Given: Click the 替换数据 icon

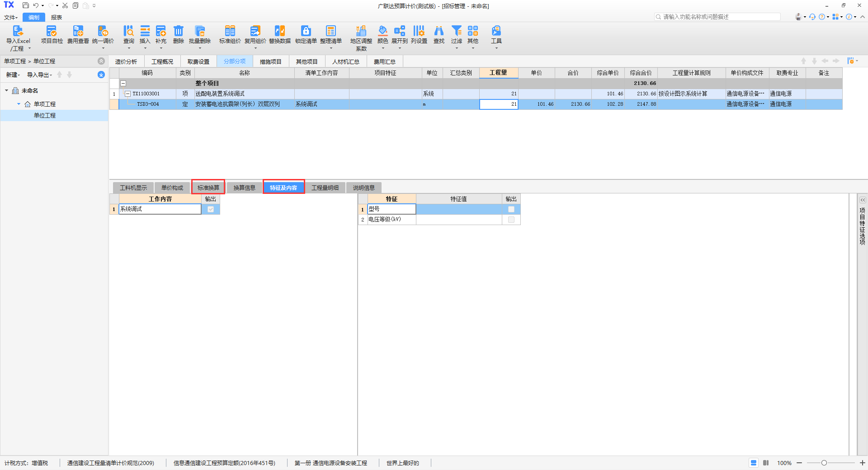Looking at the screenshot, I should pos(279,31).
